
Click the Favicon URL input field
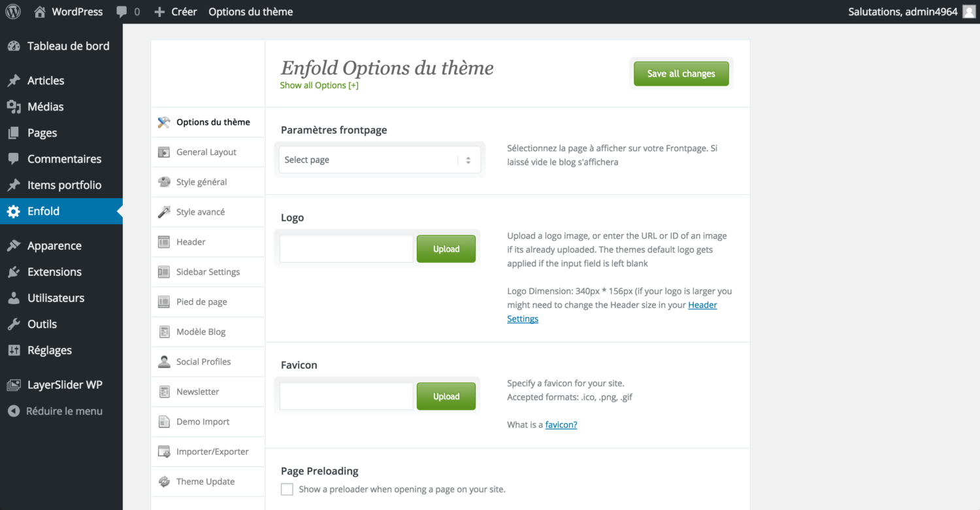pyautogui.click(x=346, y=397)
